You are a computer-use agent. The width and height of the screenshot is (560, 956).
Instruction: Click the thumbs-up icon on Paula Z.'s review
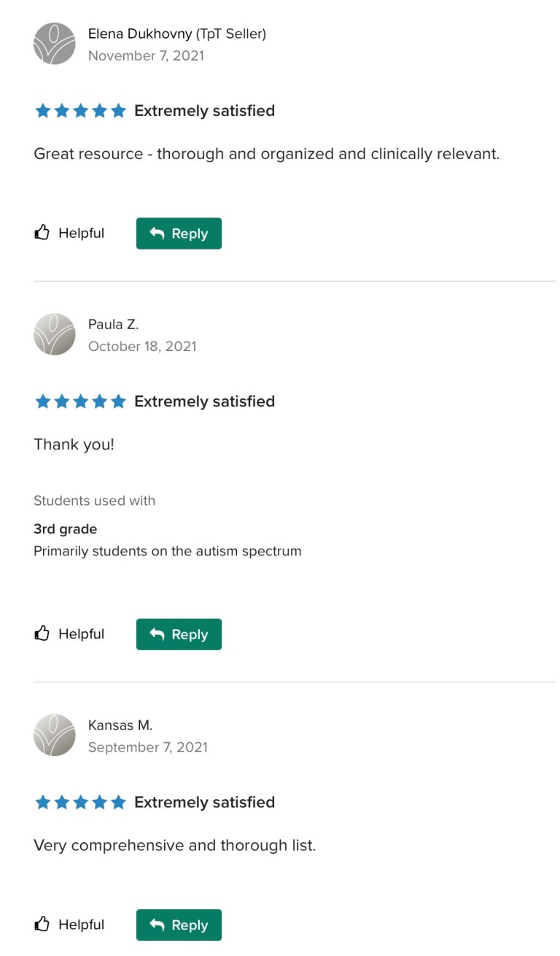(43, 633)
